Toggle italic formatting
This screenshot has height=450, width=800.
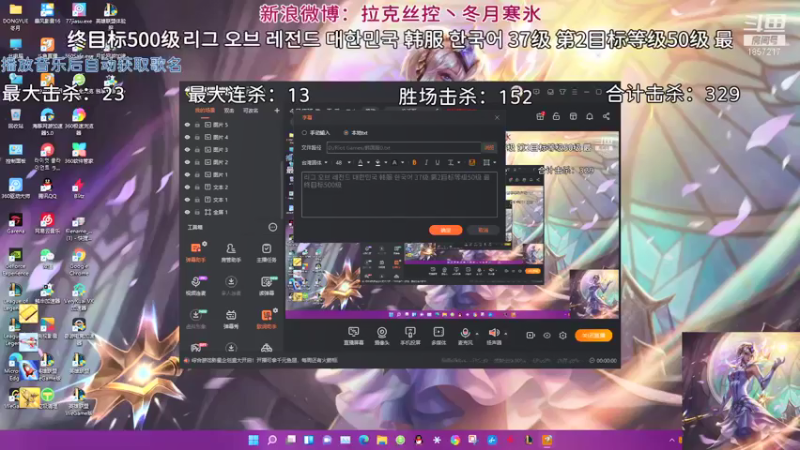point(426,163)
